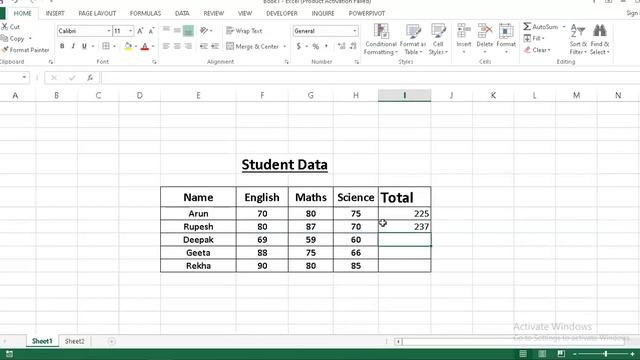
Task: Open the POWERPIVOT tab
Action: (367, 13)
